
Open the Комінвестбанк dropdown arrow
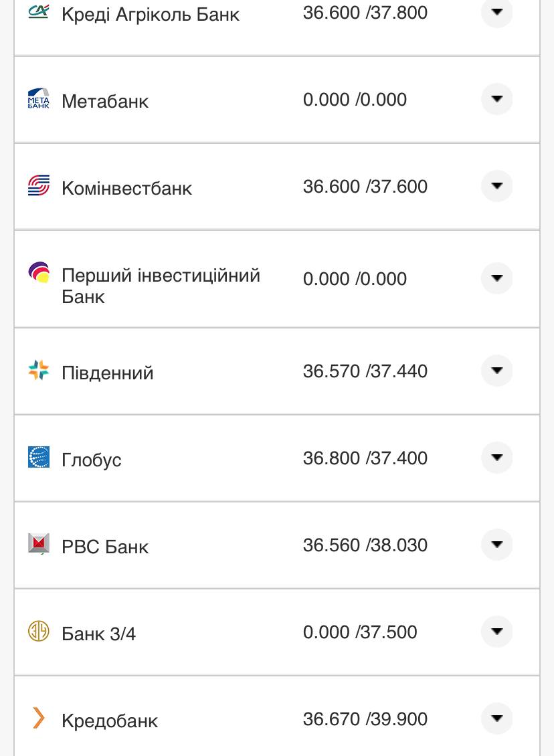[x=496, y=186]
